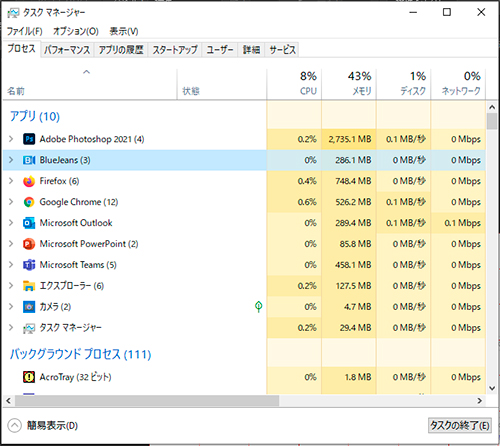Click the Microsoft Outlook icon
500x446 pixels.
29,223
